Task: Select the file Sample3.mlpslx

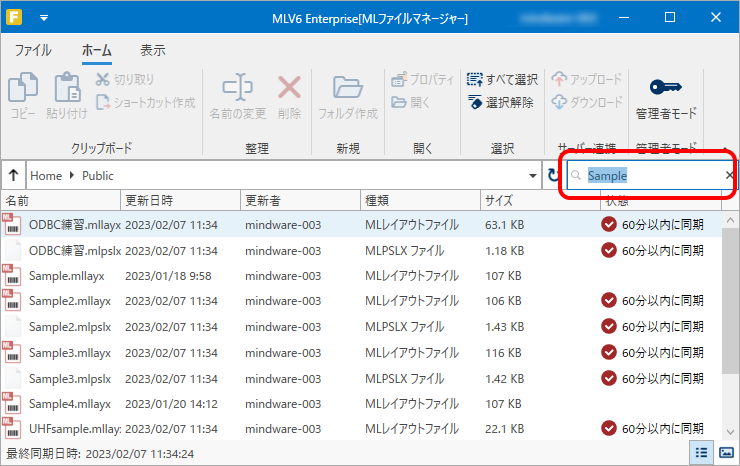Action: pyautogui.click(x=361, y=379)
